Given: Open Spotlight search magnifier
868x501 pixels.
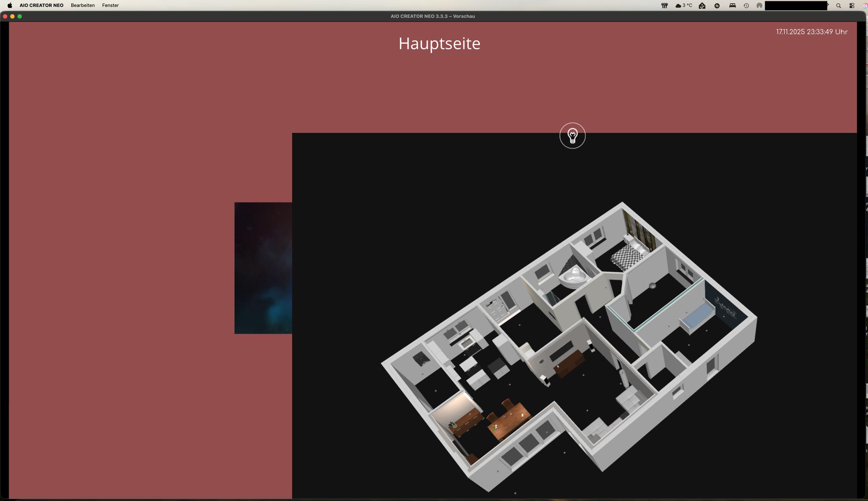Looking at the screenshot, I should (x=839, y=5).
